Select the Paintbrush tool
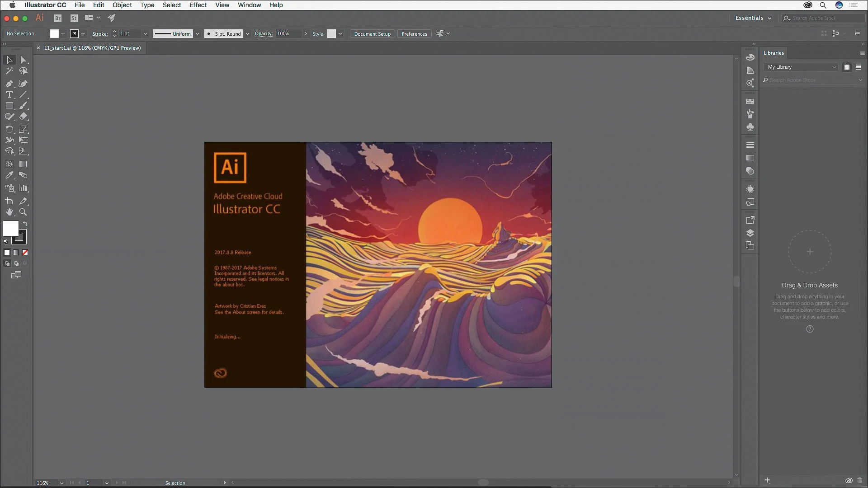 click(23, 105)
